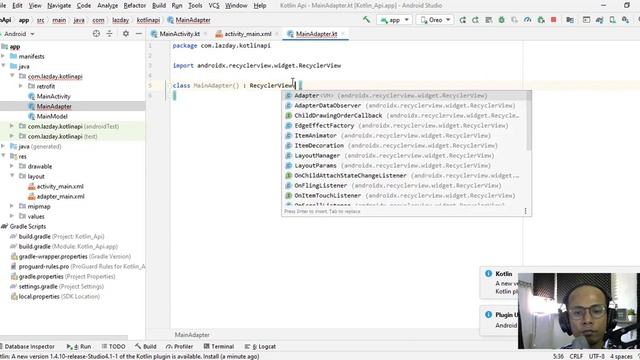Open the Navigate menu
This screenshot has width=640, height=360.
[x=59, y=6]
